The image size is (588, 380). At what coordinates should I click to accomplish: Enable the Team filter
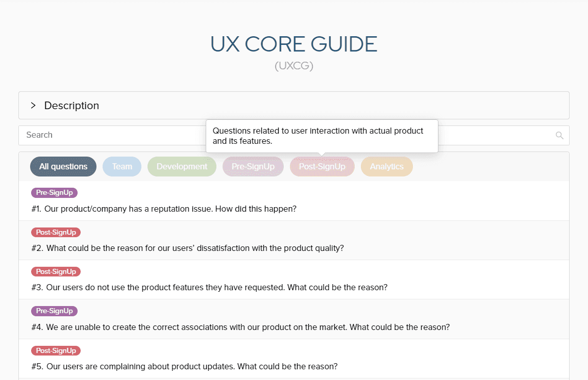122,166
